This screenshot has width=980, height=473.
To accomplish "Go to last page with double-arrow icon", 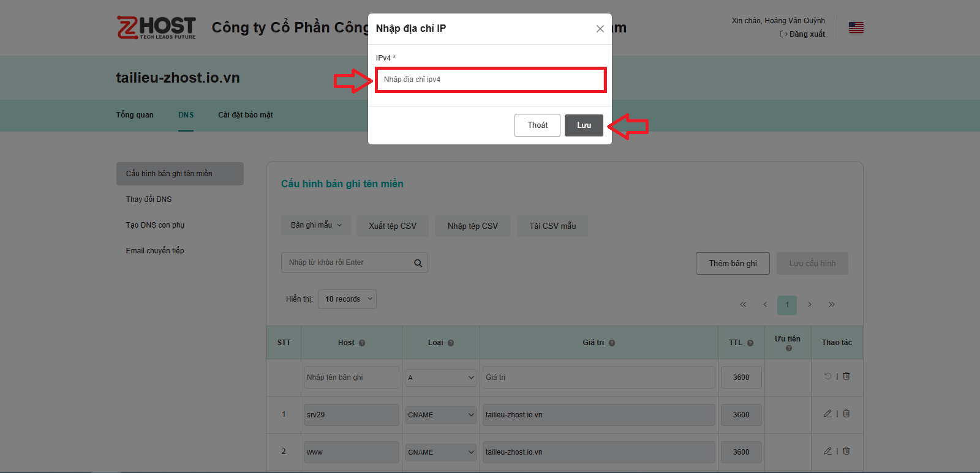I will [831, 305].
